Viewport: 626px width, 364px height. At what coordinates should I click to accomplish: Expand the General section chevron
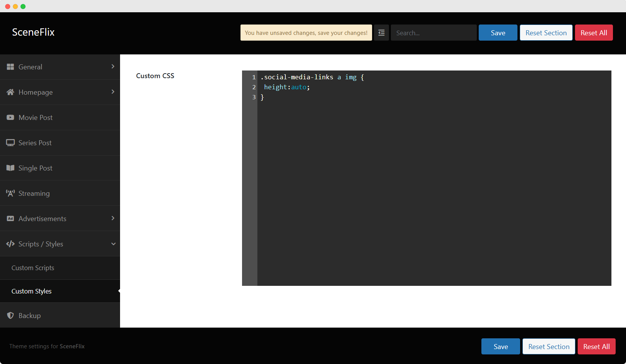tap(113, 66)
